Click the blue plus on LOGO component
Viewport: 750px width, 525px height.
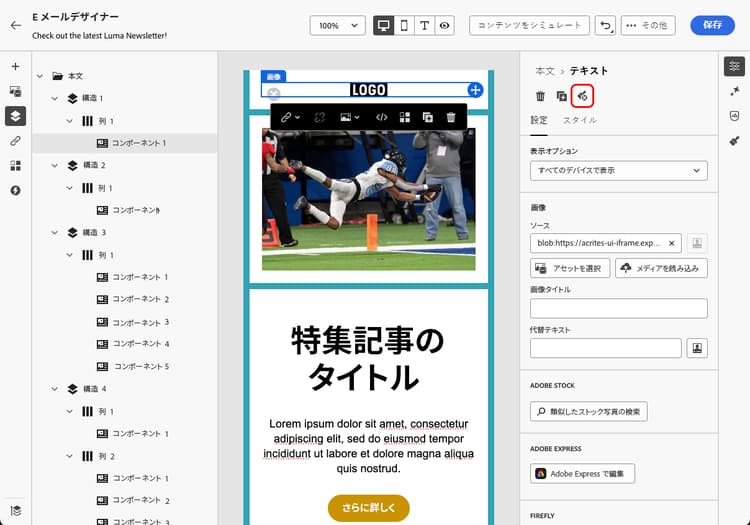click(475, 90)
